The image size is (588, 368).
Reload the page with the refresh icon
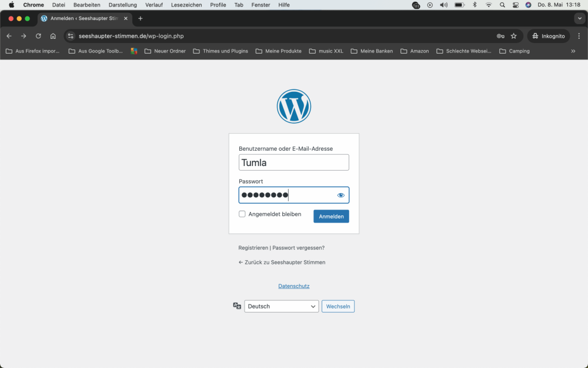(x=38, y=36)
